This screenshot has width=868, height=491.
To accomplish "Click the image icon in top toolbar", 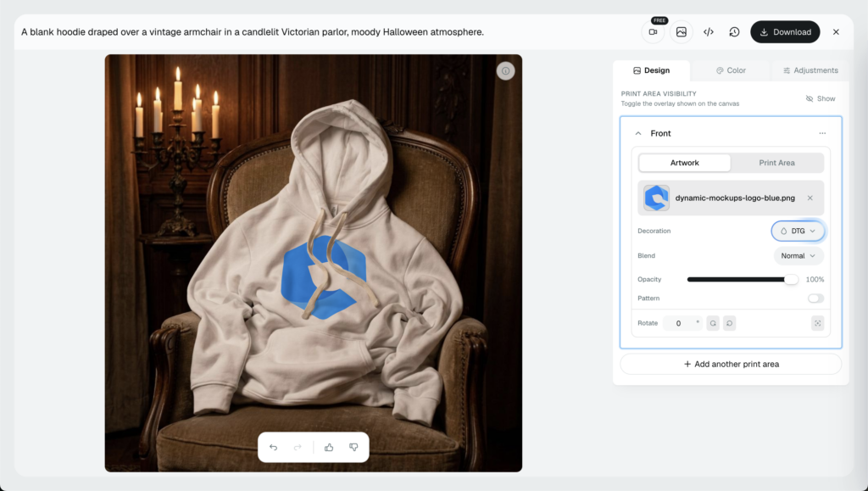I will click(x=682, y=32).
